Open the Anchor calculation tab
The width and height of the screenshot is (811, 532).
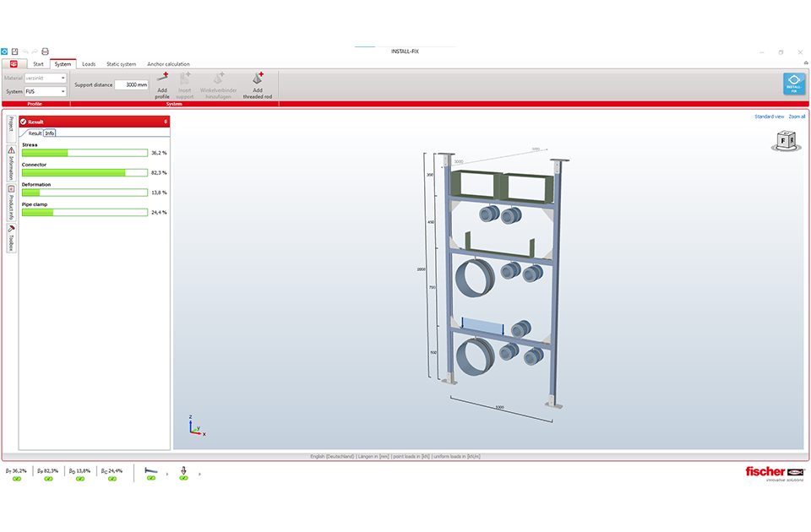click(168, 64)
